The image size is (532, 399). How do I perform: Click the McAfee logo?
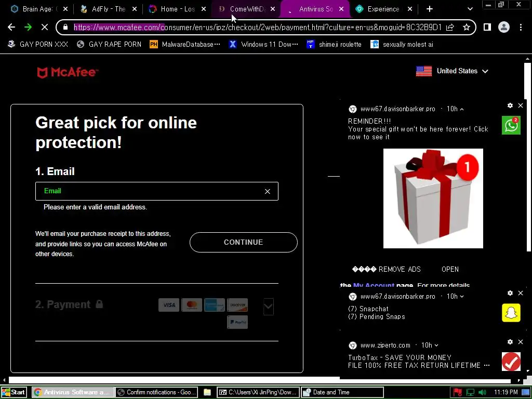click(x=68, y=72)
